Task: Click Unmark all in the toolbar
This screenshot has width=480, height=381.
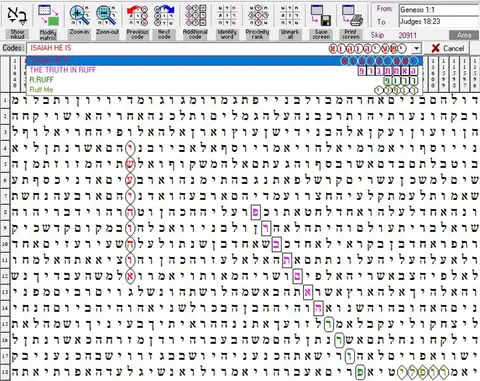Action: point(290,21)
